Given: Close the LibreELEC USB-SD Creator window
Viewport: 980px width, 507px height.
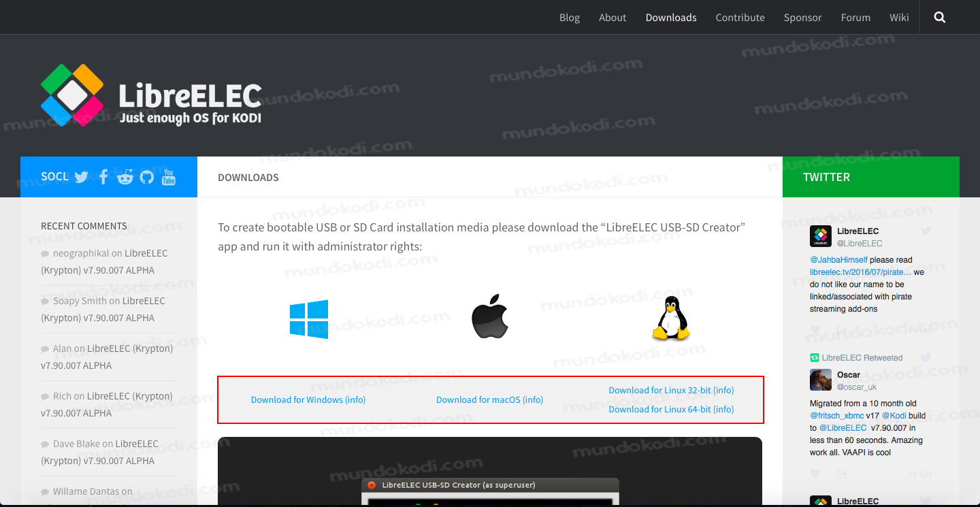Looking at the screenshot, I should 371,485.
